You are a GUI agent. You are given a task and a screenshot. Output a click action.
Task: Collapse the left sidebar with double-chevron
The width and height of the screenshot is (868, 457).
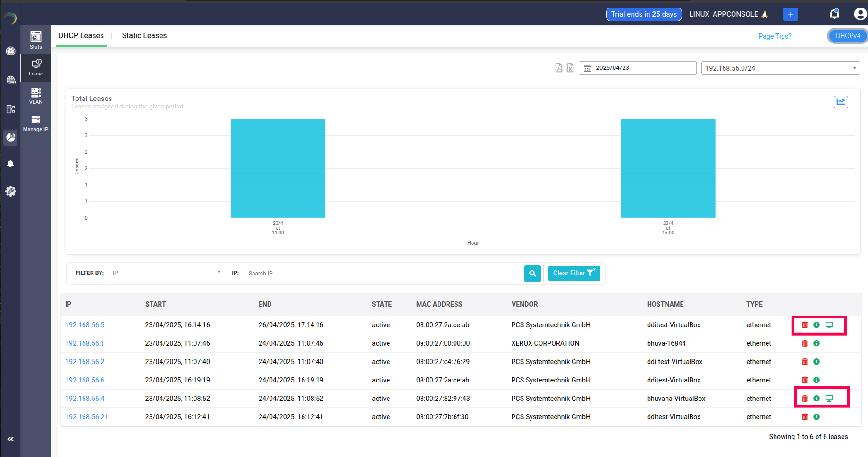point(10,439)
